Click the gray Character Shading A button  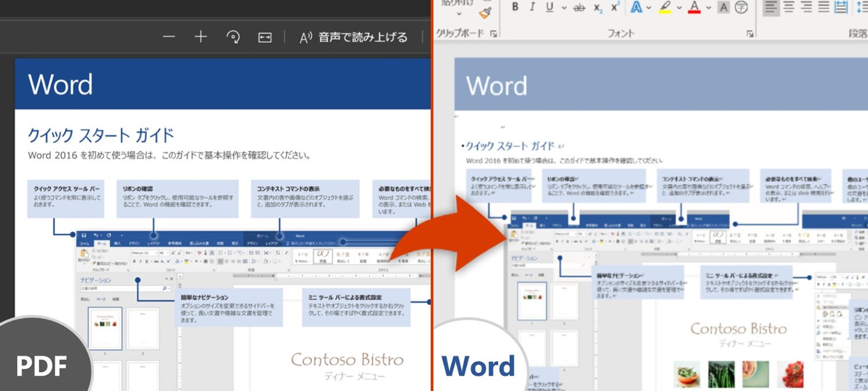pyautogui.click(x=723, y=8)
